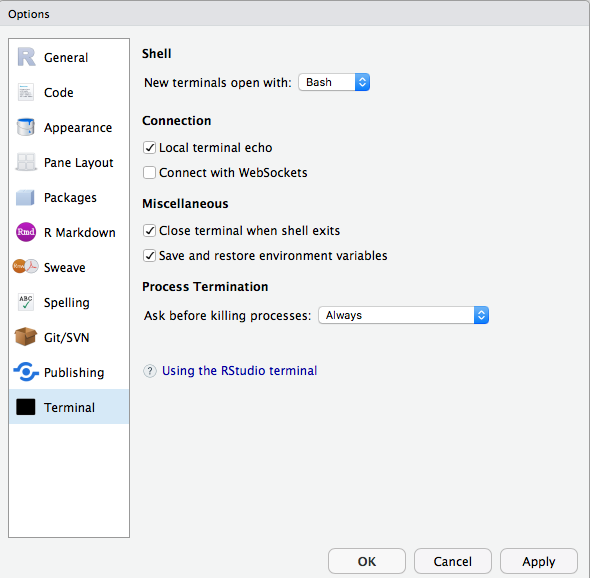This screenshot has height=578, width=590.
Task: Open the New terminals shell dropdown
Action: 334,82
